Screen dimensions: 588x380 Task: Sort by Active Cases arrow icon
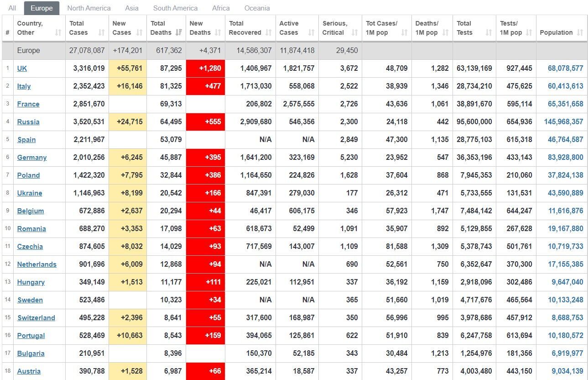[311, 32]
